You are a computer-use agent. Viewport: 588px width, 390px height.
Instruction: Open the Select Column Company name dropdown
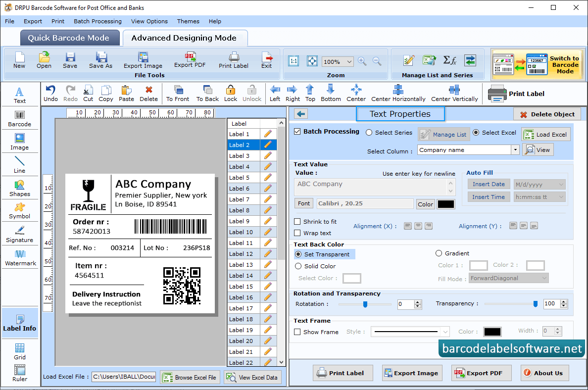pyautogui.click(x=515, y=150)
